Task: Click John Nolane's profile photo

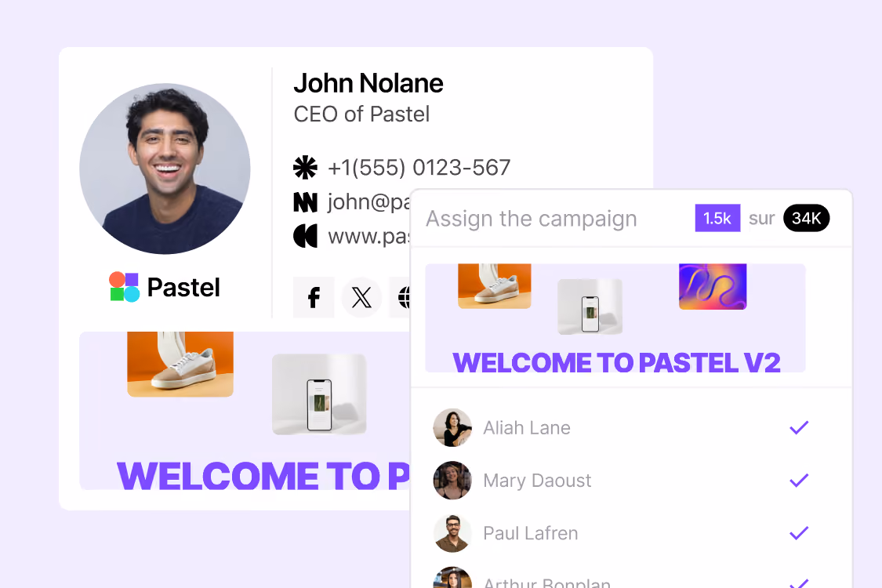Action: click(165, 169)
